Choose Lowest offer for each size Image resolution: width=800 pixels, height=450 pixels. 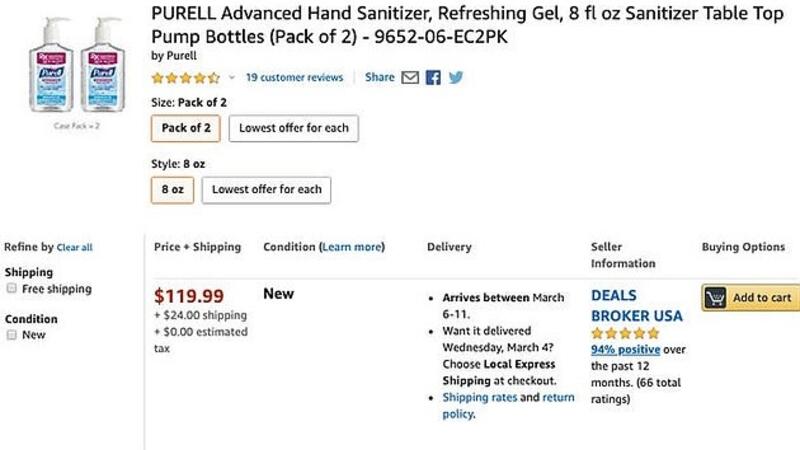coord(293,128)
